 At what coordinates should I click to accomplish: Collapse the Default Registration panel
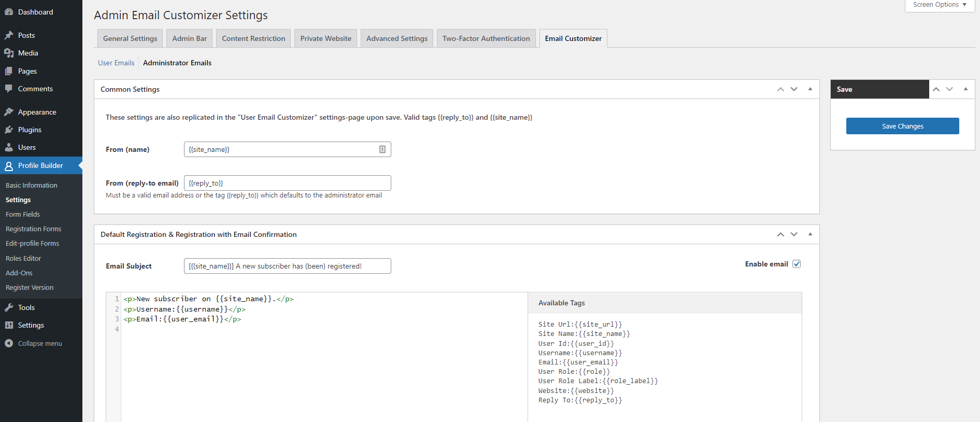(x=810, y=234)
